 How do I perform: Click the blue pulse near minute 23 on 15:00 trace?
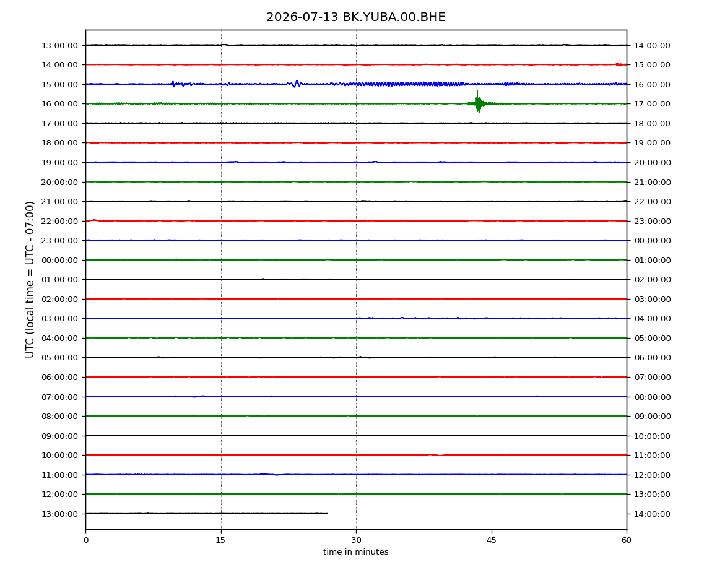[295, 84]
